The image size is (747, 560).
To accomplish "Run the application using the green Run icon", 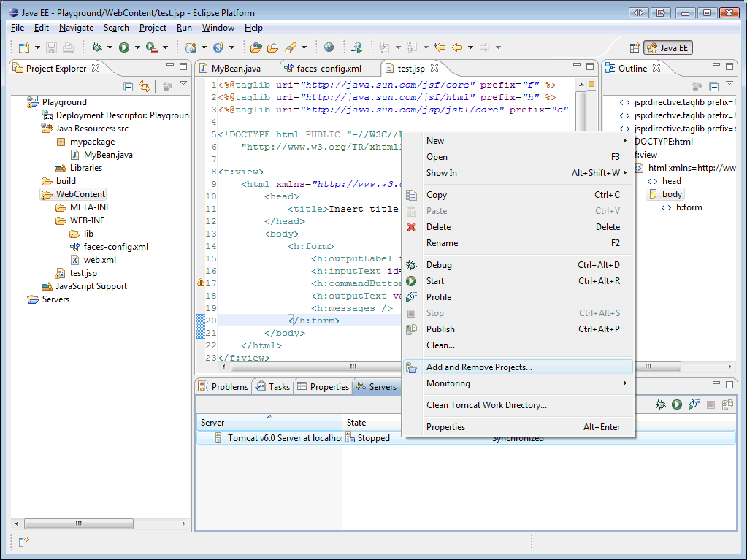I will click(124, 47).
